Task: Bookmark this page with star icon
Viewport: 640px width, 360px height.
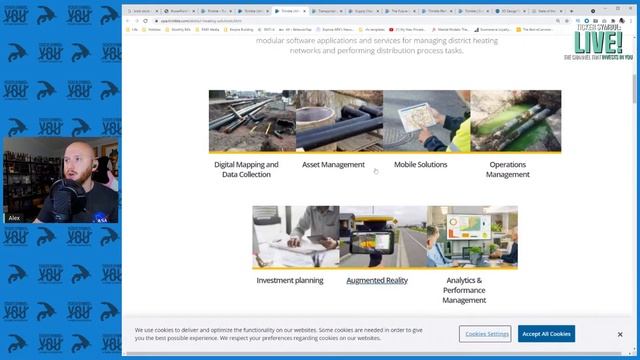Action: tap(567, 21)
